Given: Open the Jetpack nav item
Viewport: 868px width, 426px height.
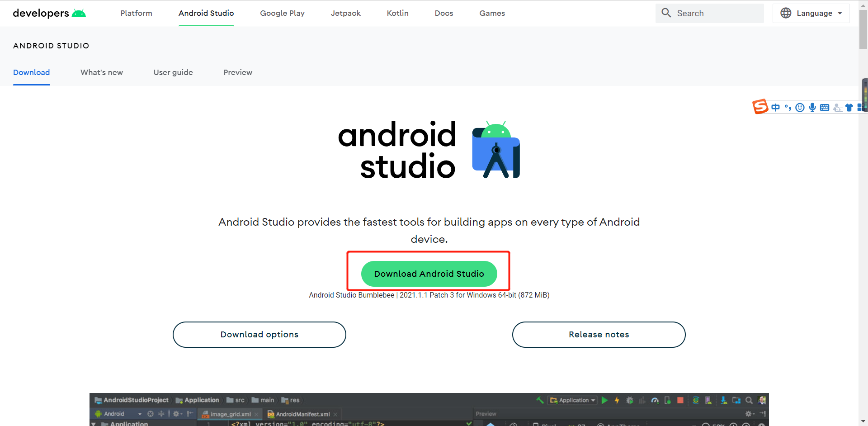Looking at the screenshot, I should click(345, 13).
